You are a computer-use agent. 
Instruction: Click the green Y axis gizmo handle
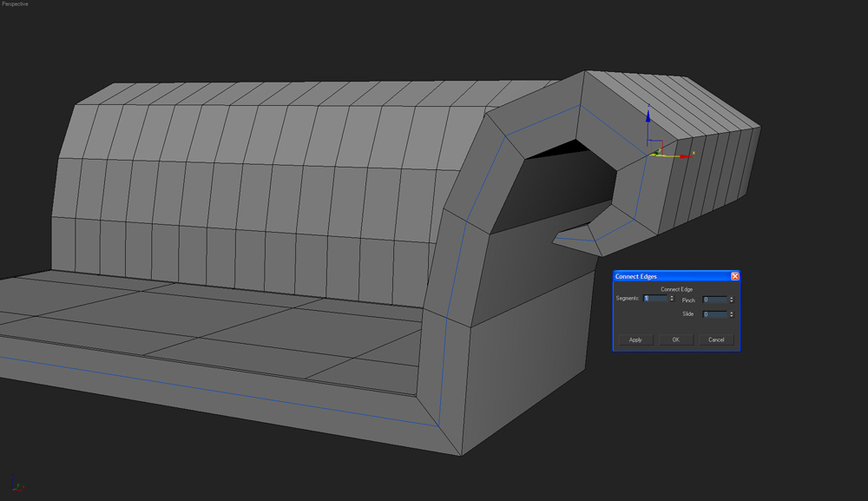pyautogui.click(x=657, y=151)
